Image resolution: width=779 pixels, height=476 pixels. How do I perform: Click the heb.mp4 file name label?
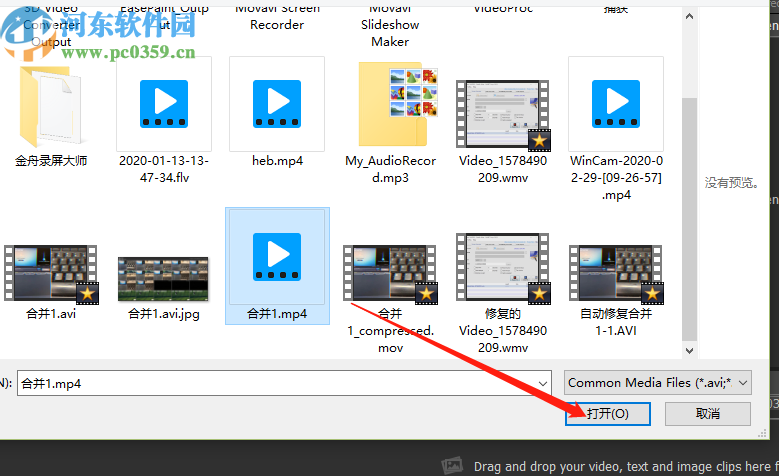pos(277,160)
